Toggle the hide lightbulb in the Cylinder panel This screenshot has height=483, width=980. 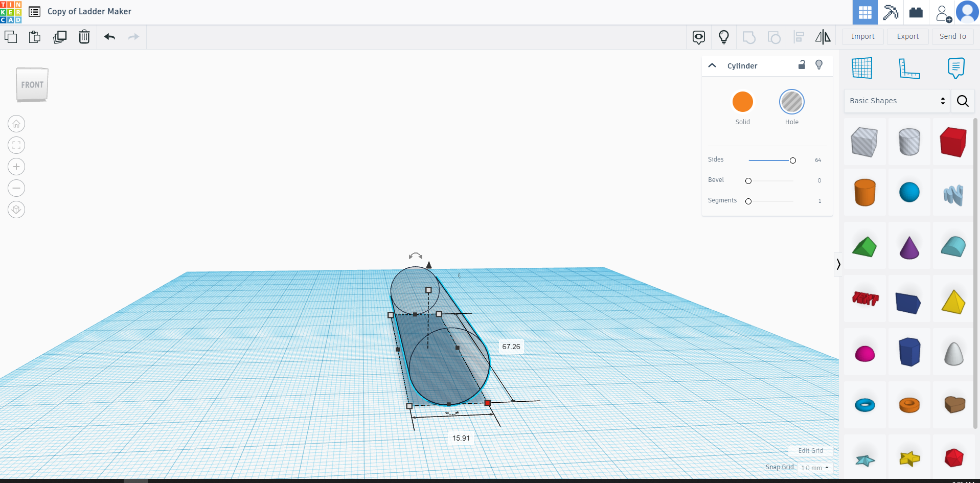(x=818, y=65)
